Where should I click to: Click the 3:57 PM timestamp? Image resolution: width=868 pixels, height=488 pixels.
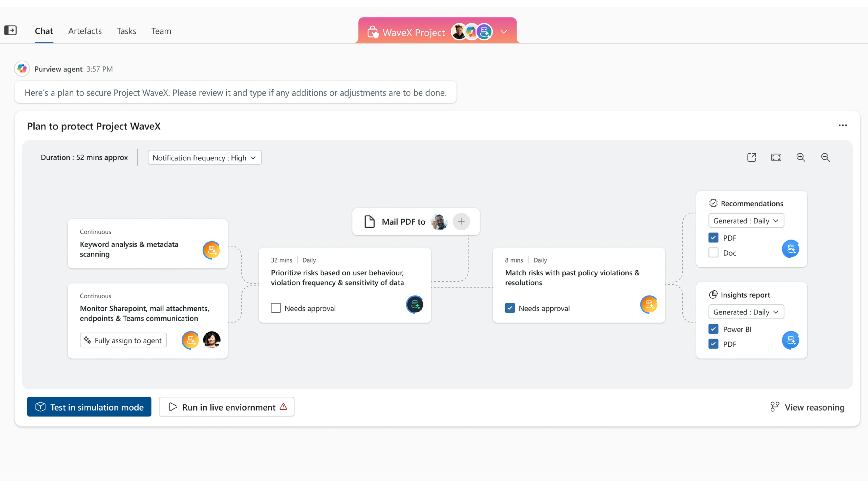100,69
